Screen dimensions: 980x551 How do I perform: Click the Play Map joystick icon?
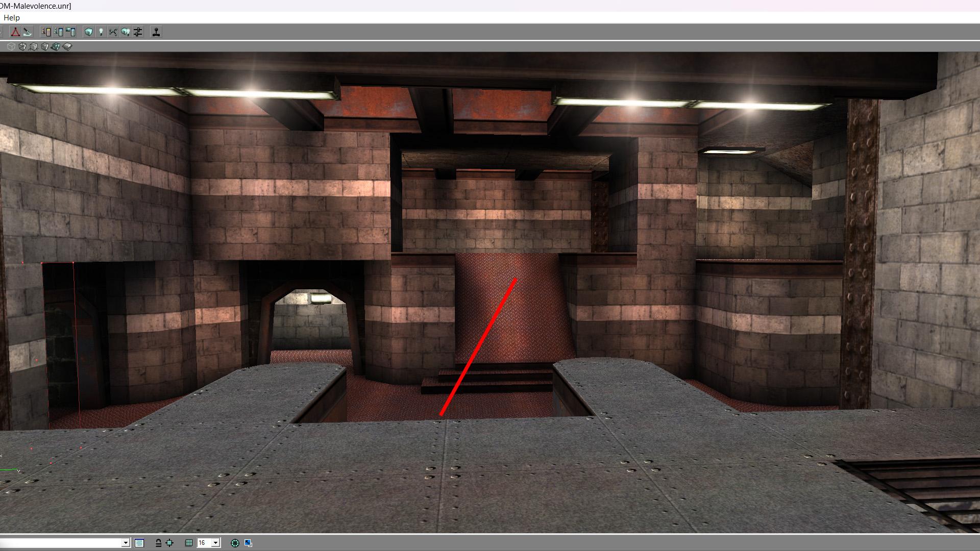point(156,32)
